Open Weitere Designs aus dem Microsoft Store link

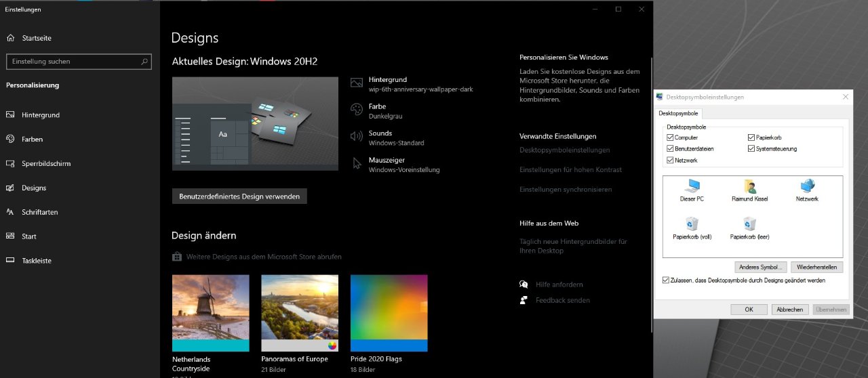[x=264, y=257]
